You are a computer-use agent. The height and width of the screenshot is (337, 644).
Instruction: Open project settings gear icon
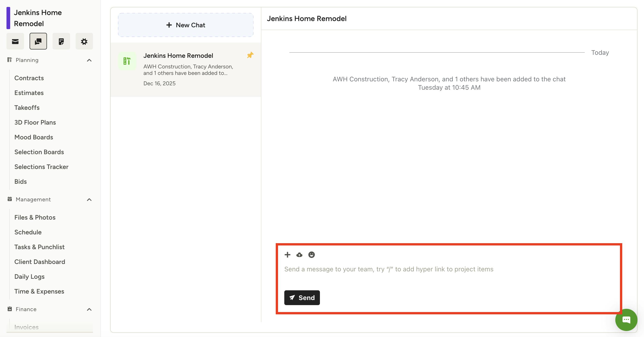coord(84,41)
